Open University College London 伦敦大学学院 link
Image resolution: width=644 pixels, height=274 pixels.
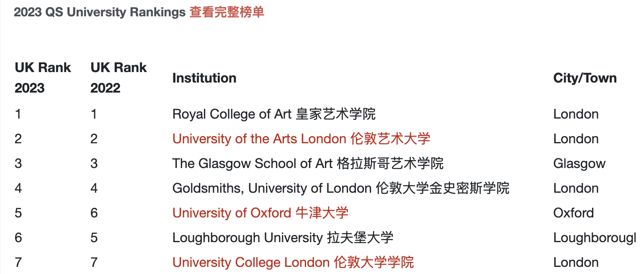point(293,262)
